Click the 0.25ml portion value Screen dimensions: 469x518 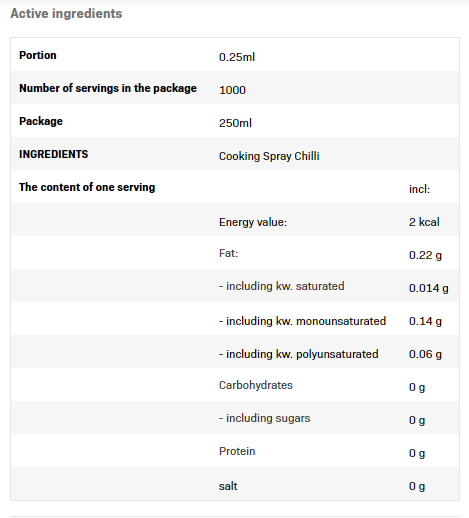click(x=237, y=57)
